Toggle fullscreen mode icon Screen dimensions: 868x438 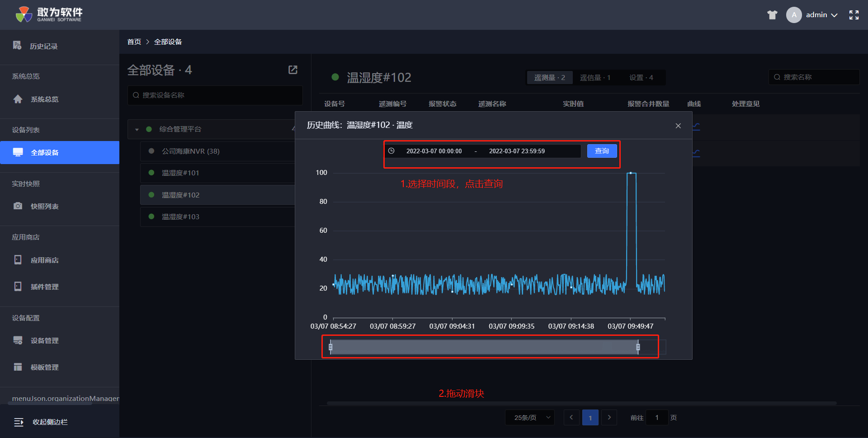854,15
